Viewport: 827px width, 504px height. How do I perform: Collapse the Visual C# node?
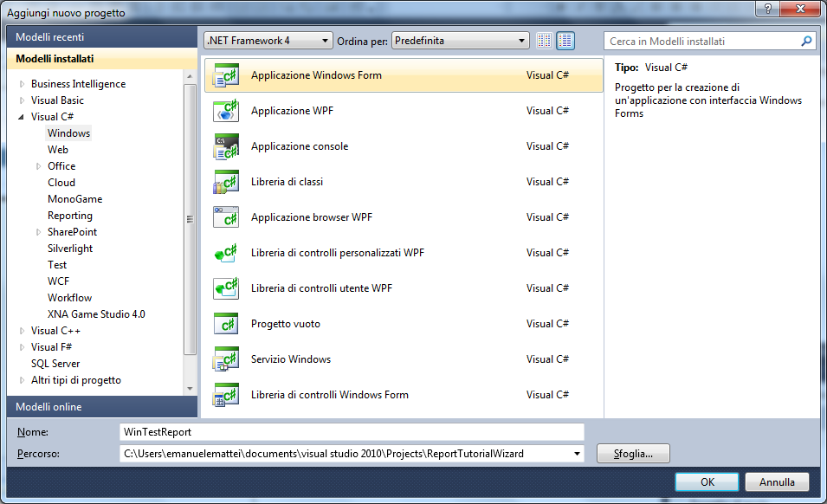coord(21,117)
